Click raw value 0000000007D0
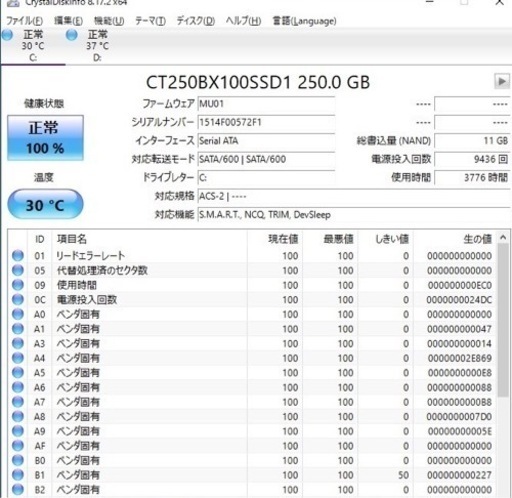Screen dimensions: 512x498 click(459, 417)
